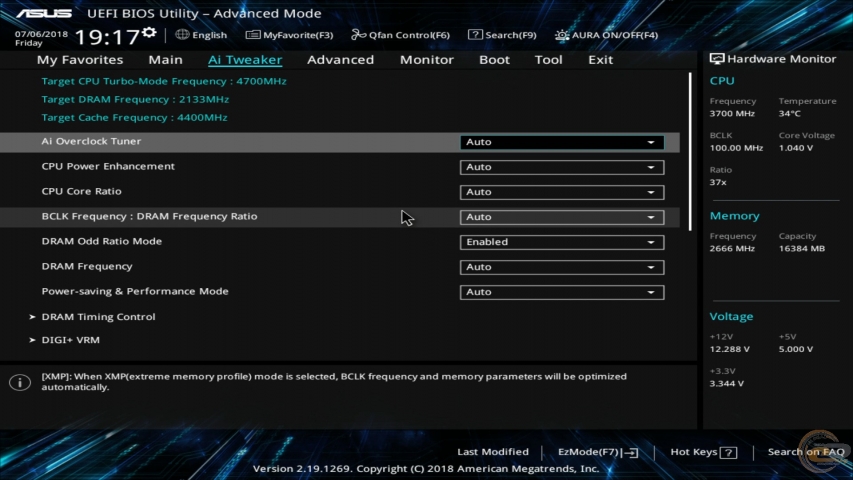Click the 07/06/2018 date text
853x480 pixels.
coord(41,34)
